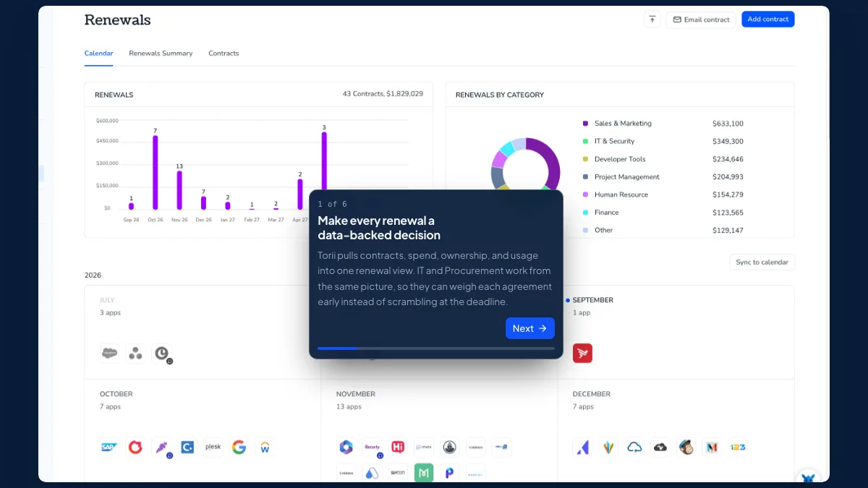Click the 123 icon in December
Viewport: 868px width, 488px height.
click(739, 448)
